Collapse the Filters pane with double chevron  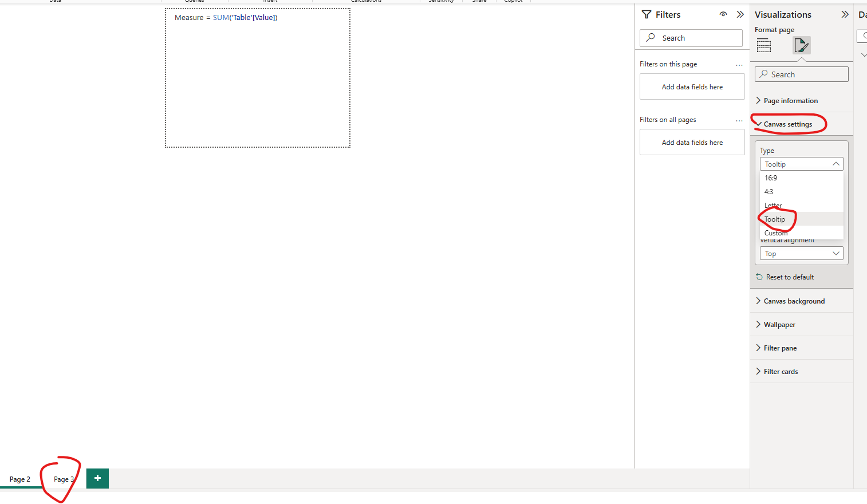[x=740, y=14]
